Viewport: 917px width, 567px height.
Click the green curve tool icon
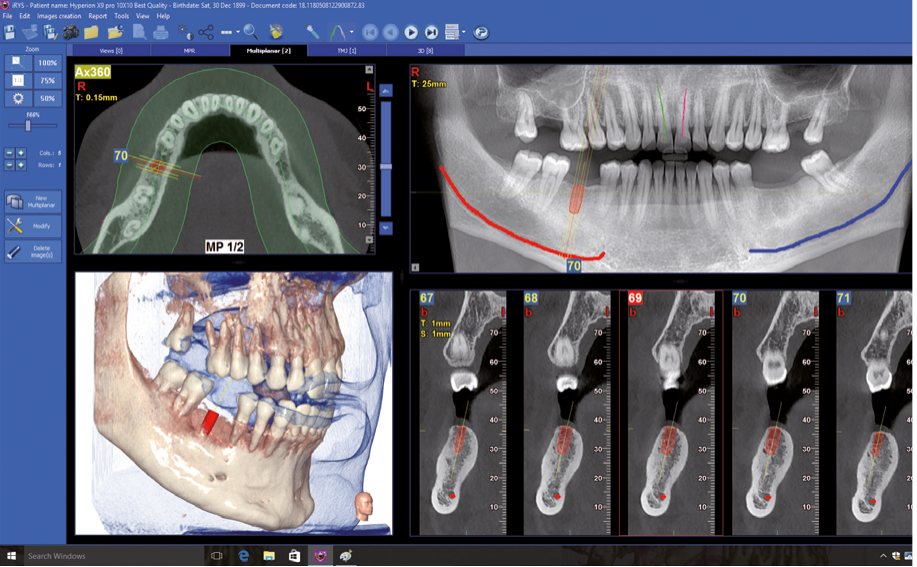coord(338,32)
